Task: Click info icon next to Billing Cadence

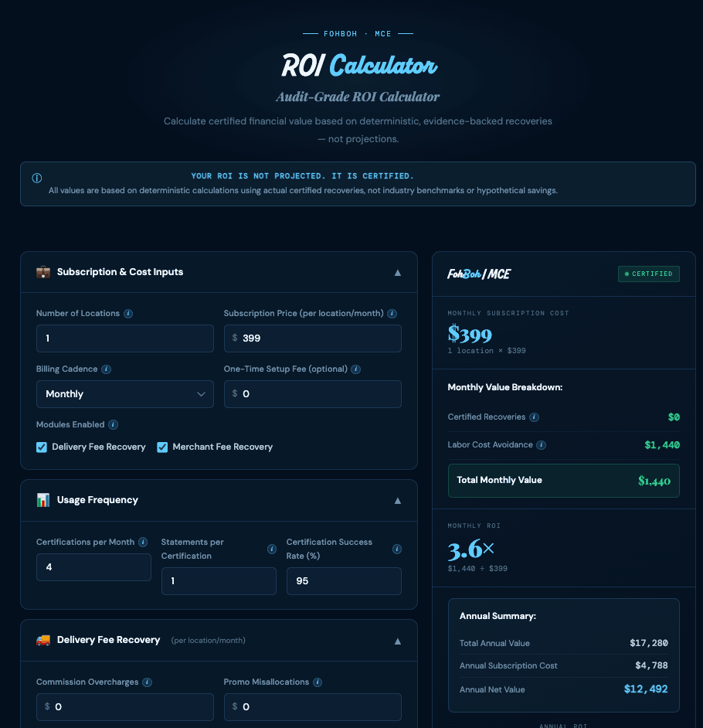Action: click(x=107, y=369)
